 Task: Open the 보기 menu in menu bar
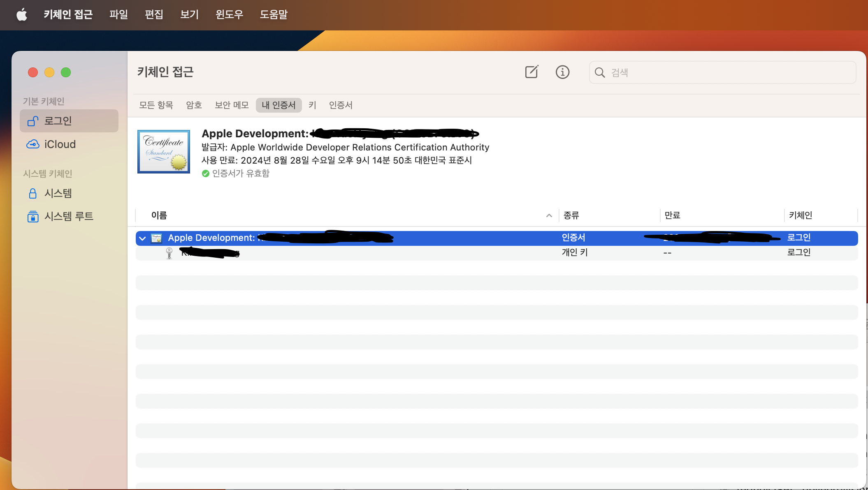coord(189,15)
